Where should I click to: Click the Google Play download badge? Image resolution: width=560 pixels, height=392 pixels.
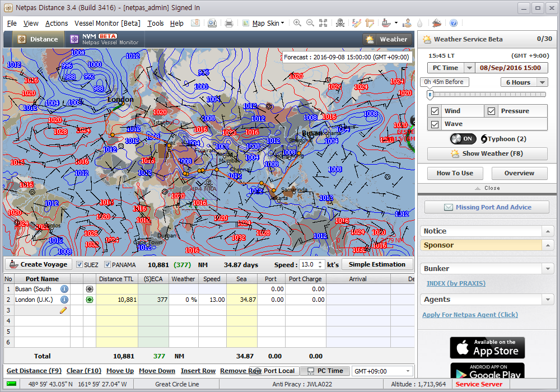pos(487,371)
